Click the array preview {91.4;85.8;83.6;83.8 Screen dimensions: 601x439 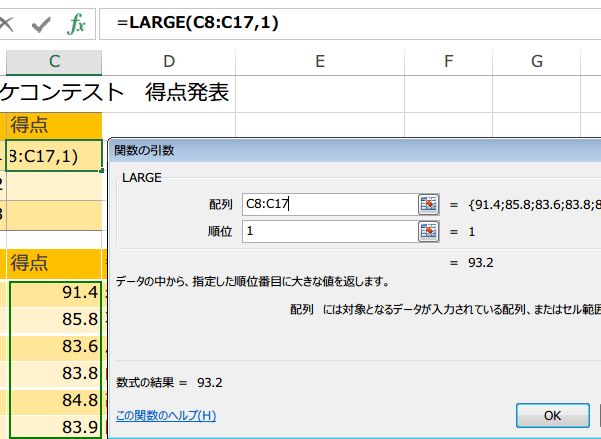pyautogui.click(x=534, y=205)
